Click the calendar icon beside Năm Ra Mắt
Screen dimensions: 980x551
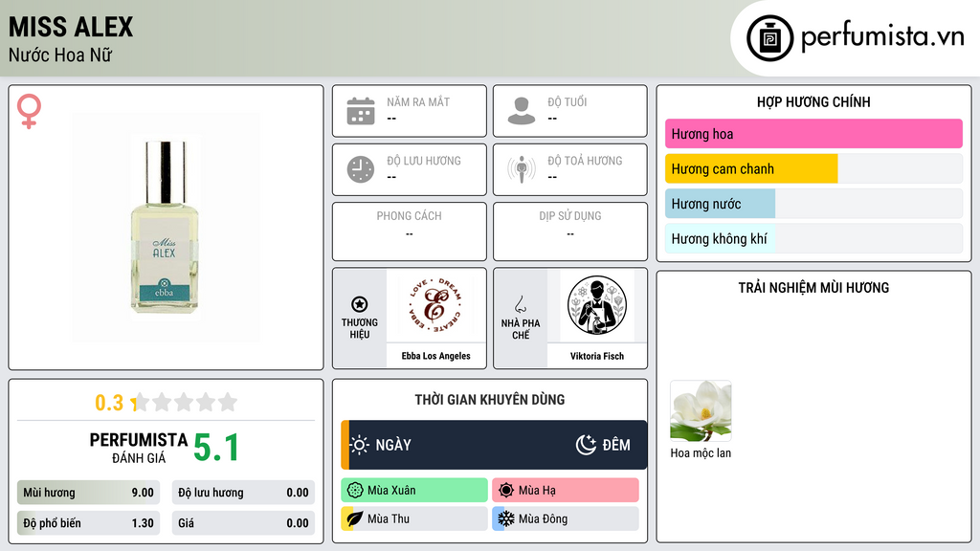pyautogui.click(x=361, y=111)
